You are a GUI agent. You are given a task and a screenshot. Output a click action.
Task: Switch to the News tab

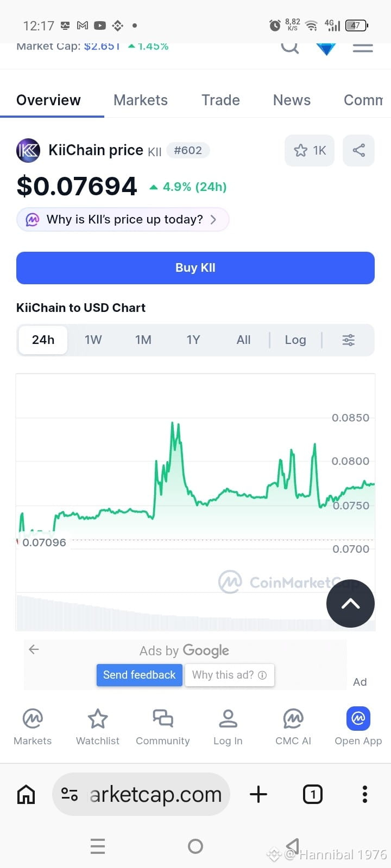pos(292,100)
